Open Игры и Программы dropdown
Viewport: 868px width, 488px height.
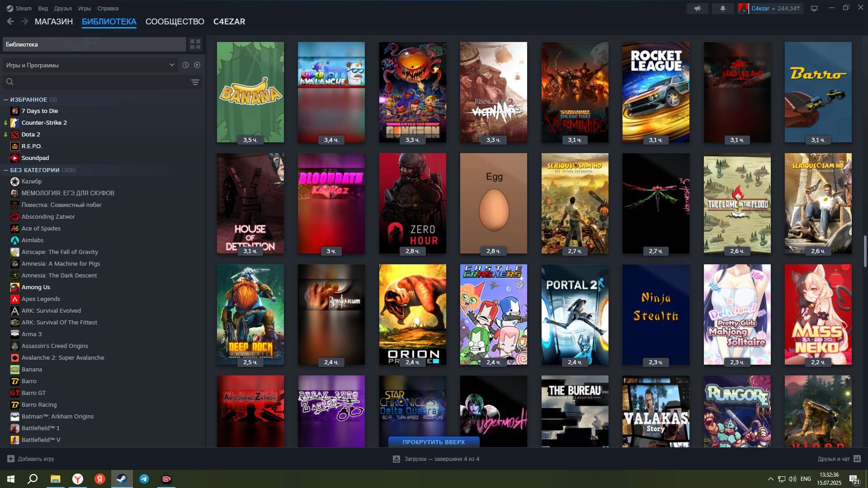coord(90,65)
